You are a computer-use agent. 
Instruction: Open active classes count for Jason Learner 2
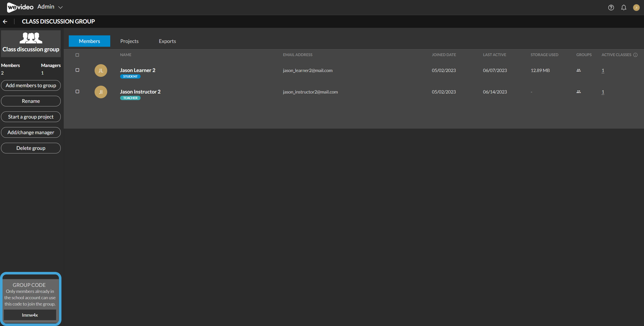(x=603, y=71)
